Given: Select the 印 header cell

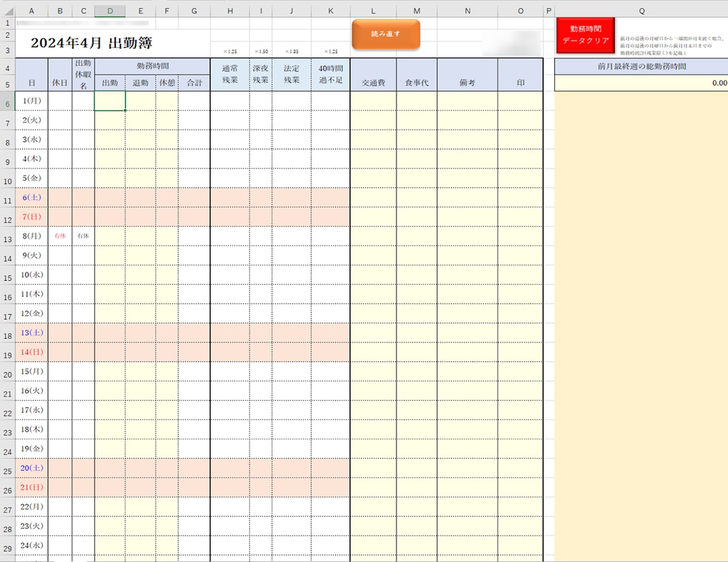Looking at the screenshot, I should 520,75.
